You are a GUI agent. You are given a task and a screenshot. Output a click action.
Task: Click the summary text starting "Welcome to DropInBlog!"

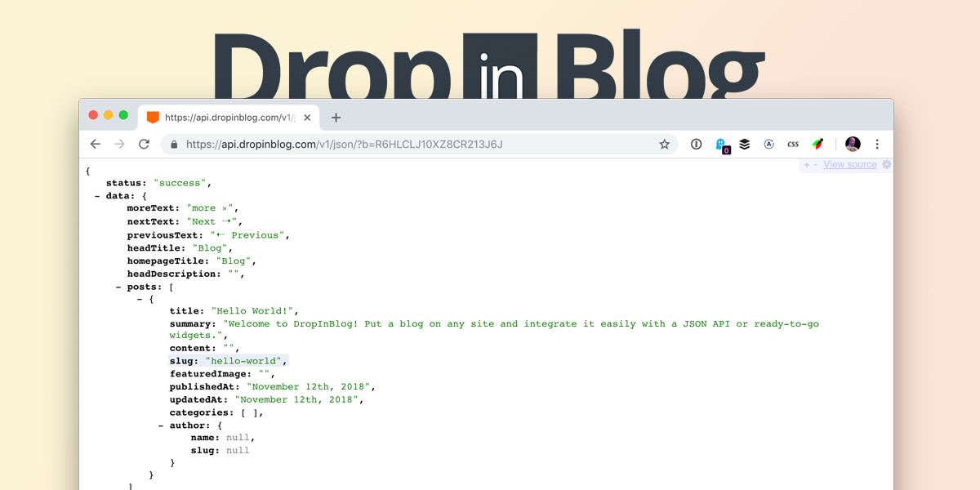coord(494,330)
